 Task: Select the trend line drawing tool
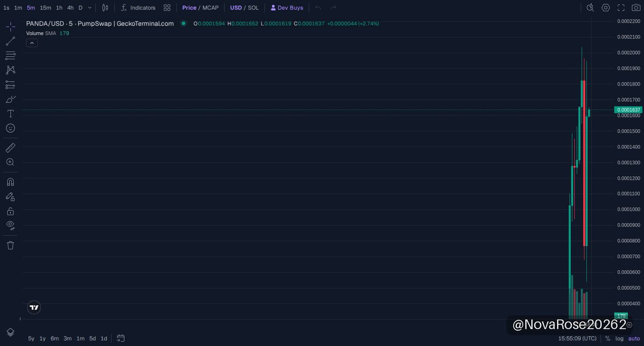point(11,41)
